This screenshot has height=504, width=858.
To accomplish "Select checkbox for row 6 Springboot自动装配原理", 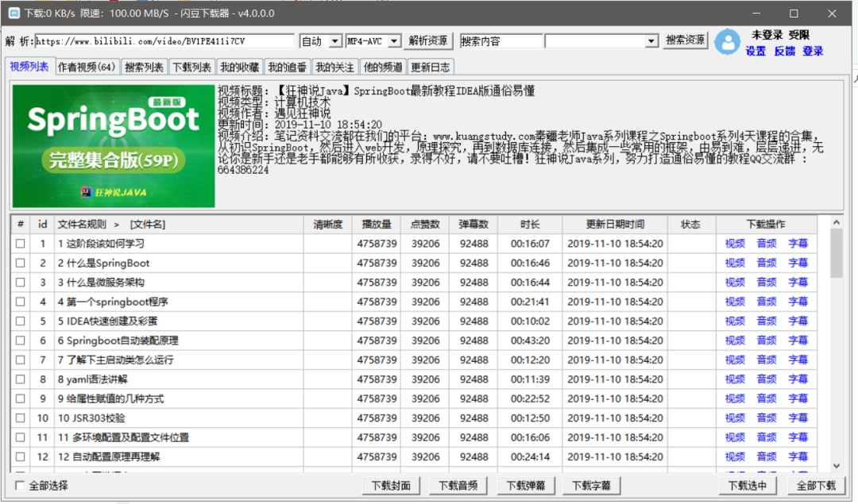I will tap(20, 340).
